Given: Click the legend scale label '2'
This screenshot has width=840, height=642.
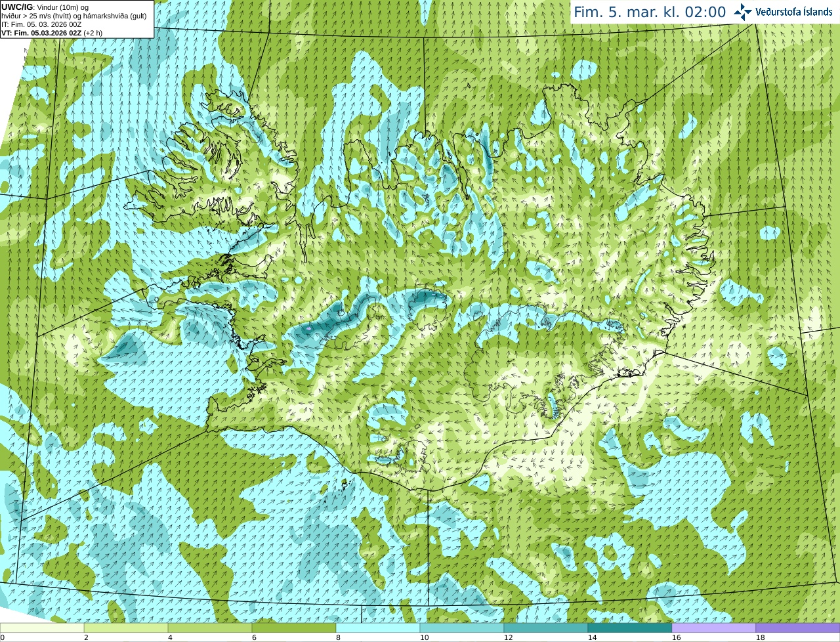Looking at the screenshot, I should [x=86, y=637].
